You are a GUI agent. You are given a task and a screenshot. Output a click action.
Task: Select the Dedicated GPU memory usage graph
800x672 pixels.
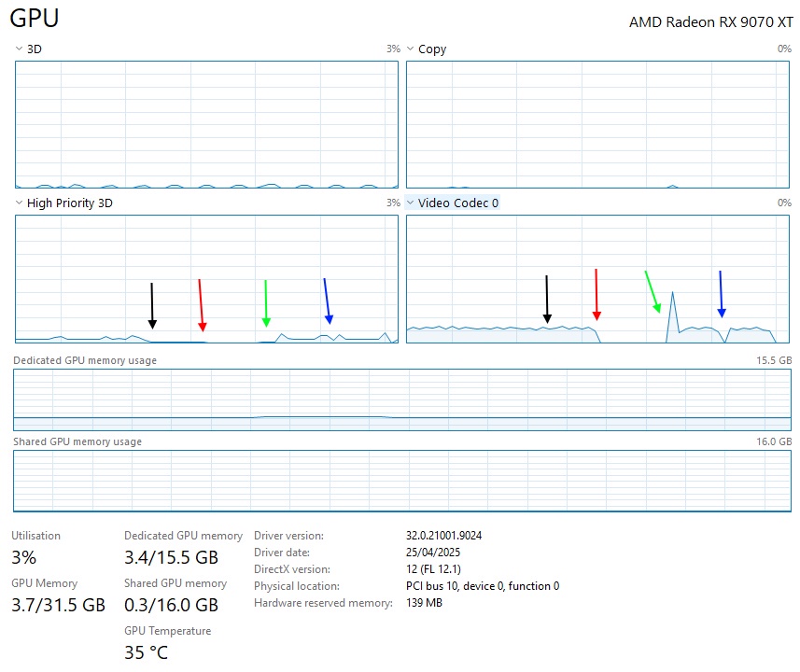pyautogui.click(x=401, y=399)
